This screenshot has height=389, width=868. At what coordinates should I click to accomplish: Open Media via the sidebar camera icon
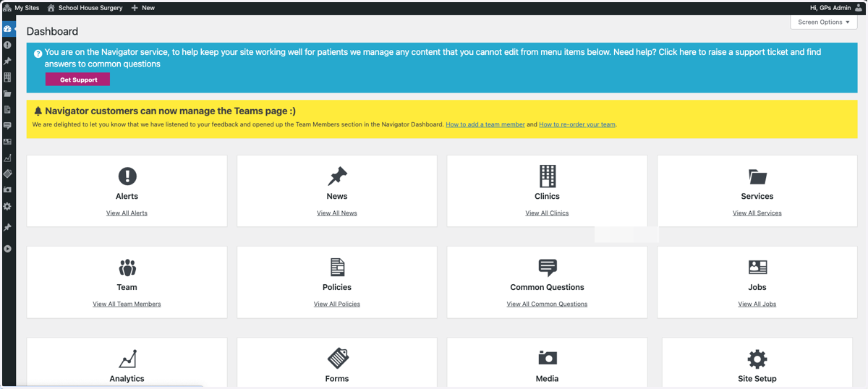click(x=7, y=190)
